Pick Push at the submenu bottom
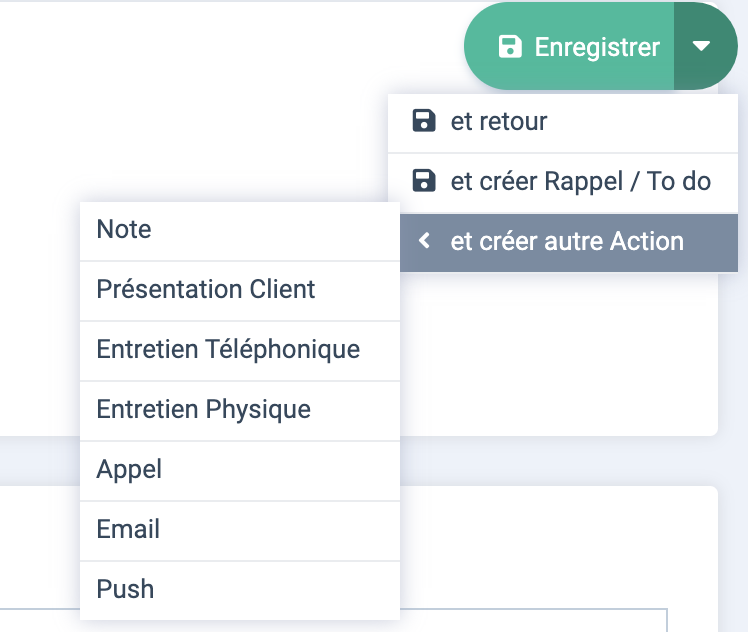 tap(239, 591)
